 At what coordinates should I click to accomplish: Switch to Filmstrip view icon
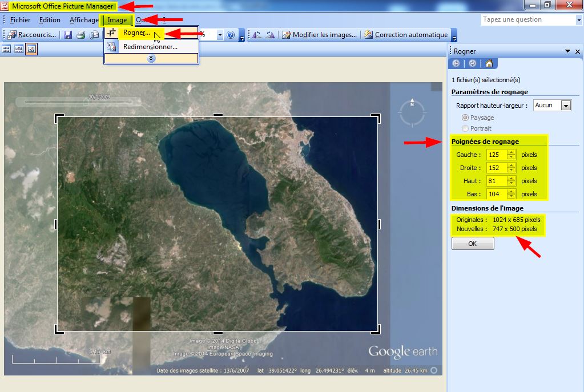(19, 49)
